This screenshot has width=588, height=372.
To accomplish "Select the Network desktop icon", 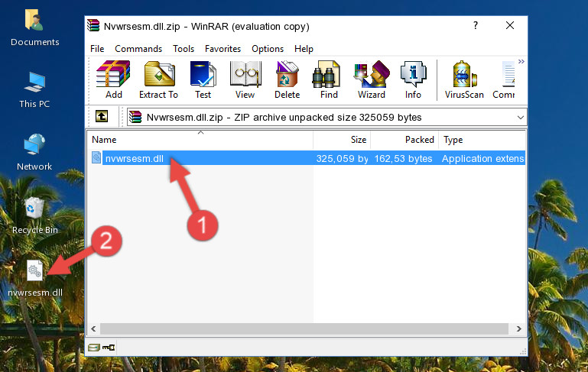I will coord(34,152).
